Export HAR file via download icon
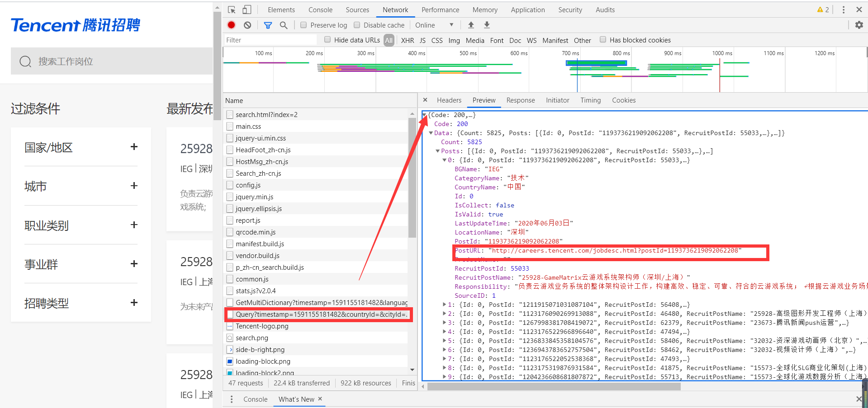Screen dimensions: 868x408 pos(487,25)
